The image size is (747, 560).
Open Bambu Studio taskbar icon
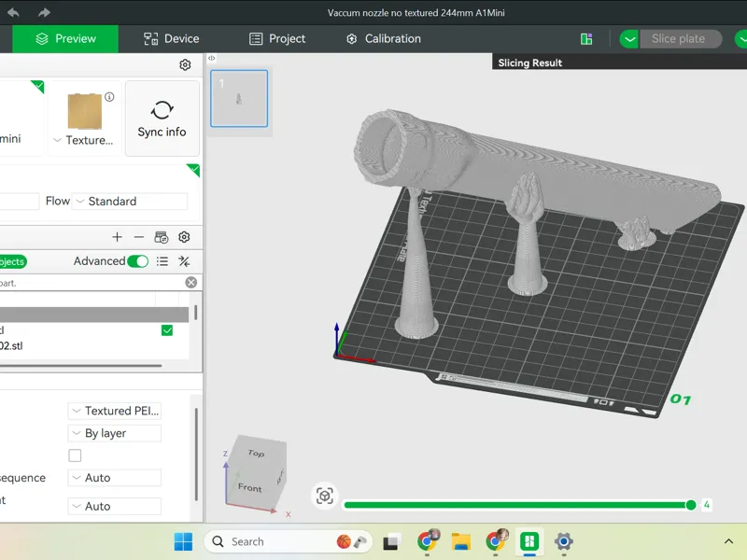pyautogui.click(x=529, y=541)
